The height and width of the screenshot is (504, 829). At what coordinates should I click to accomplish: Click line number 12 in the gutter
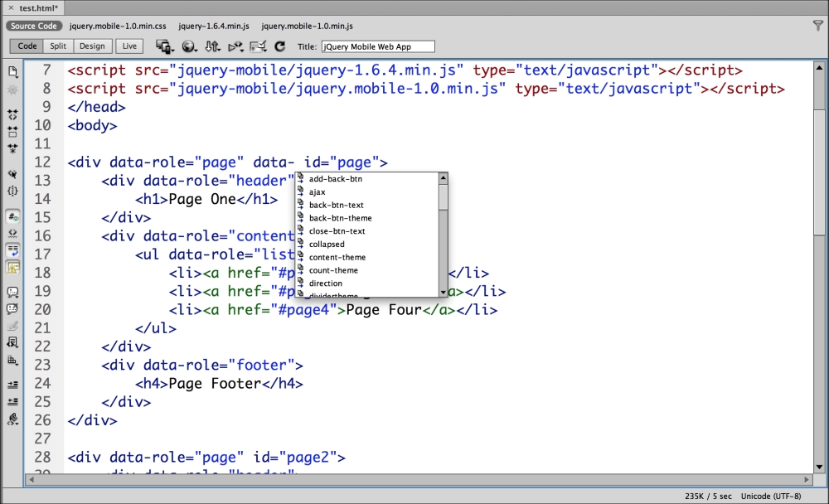click(42, 162)
